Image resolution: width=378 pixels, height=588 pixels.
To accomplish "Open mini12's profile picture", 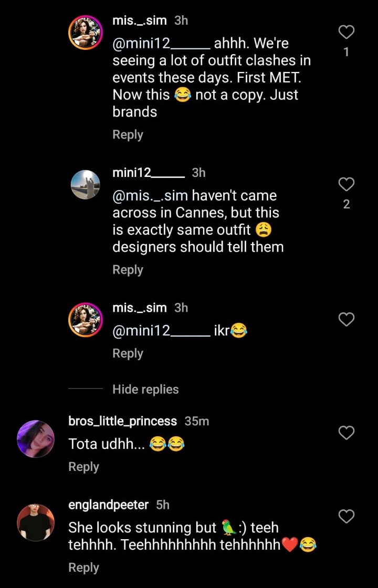I will [85, 184].
